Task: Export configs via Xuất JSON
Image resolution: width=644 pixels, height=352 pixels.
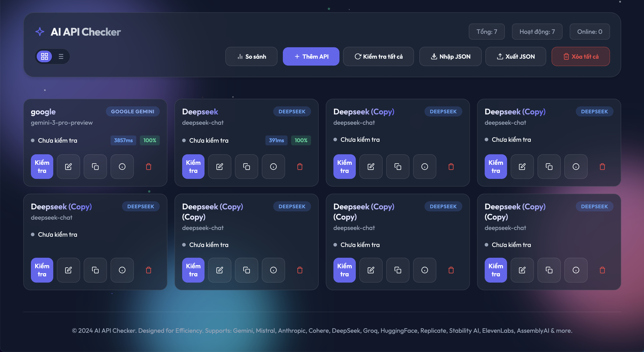Action: (516, 57)
